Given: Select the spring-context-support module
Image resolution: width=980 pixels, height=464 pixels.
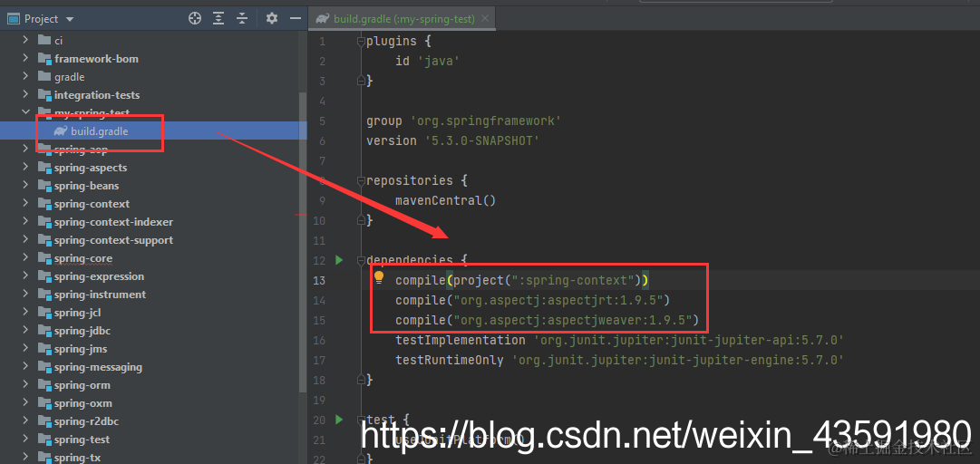Looking at the screenshot, I should click(x=113, y=240).
